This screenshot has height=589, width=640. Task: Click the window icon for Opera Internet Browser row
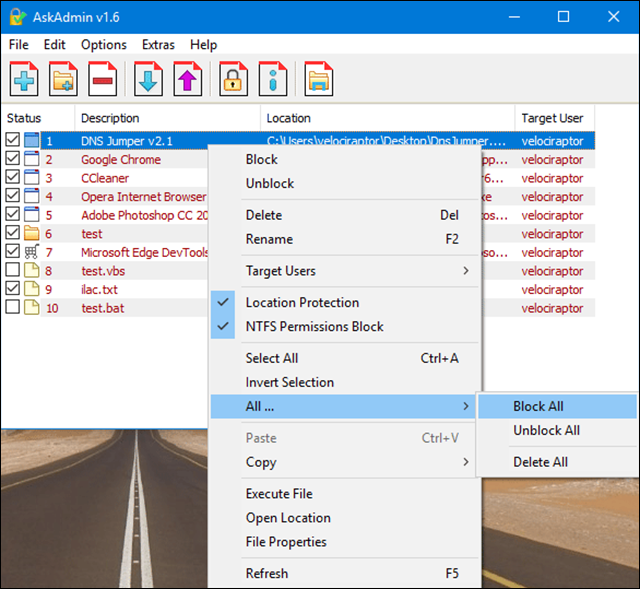pyautogui.click(x=31, y=196)
